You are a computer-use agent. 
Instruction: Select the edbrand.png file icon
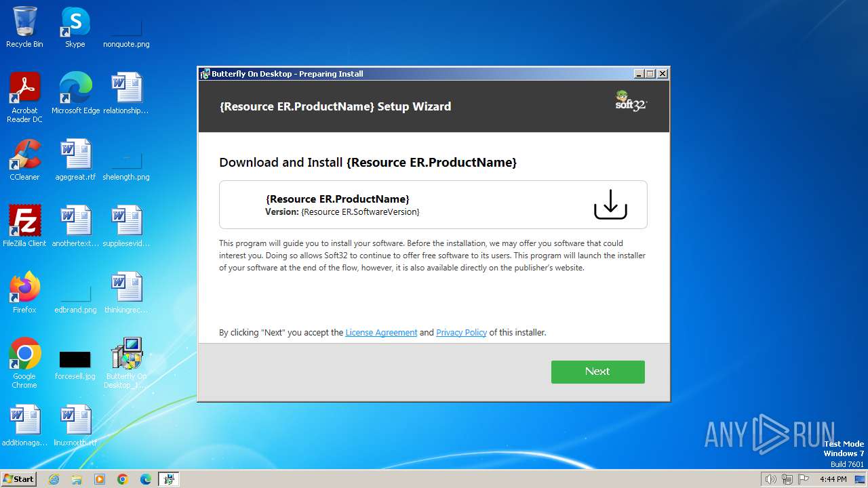(x=75, y=293)
